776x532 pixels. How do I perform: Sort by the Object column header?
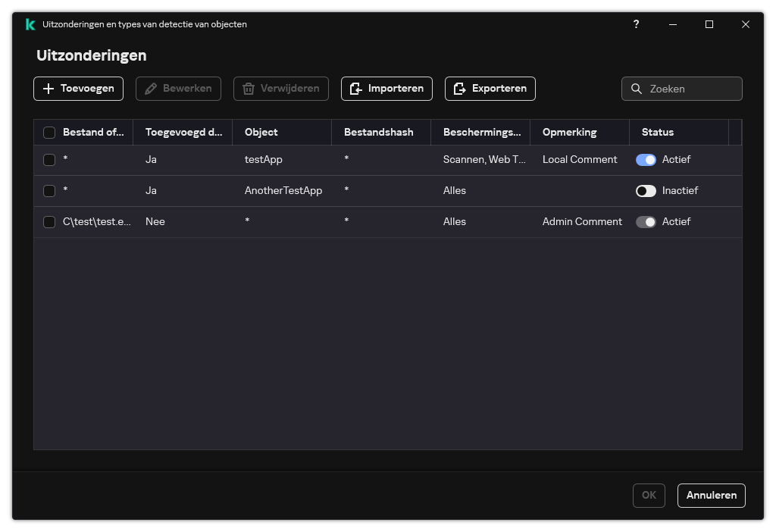[261, 133]
